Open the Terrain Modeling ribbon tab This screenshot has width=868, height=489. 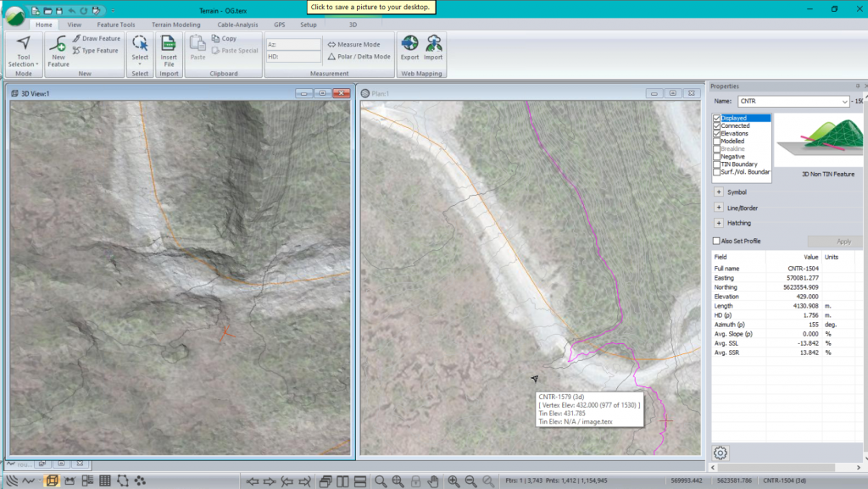pyautogui.click(x=175, y=25)
